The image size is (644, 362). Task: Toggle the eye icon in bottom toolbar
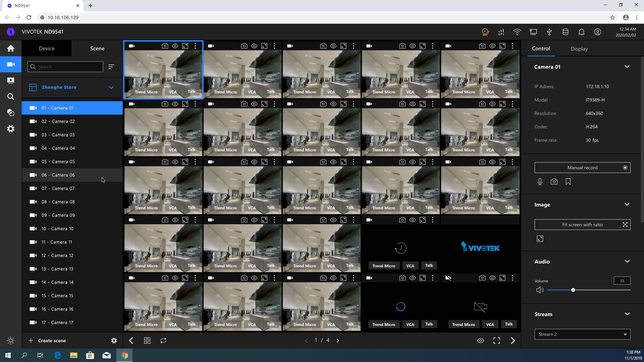click(x=480, y=341)
